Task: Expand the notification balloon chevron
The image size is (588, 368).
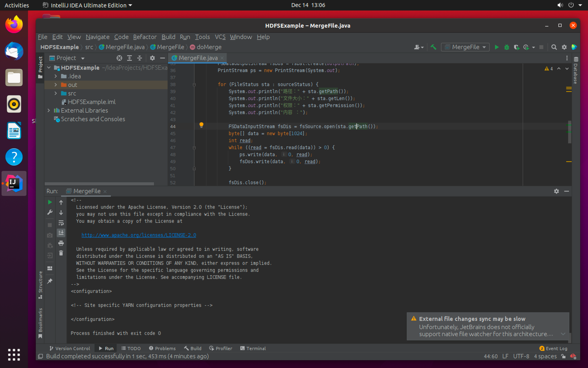Action: tap(563, 334)
